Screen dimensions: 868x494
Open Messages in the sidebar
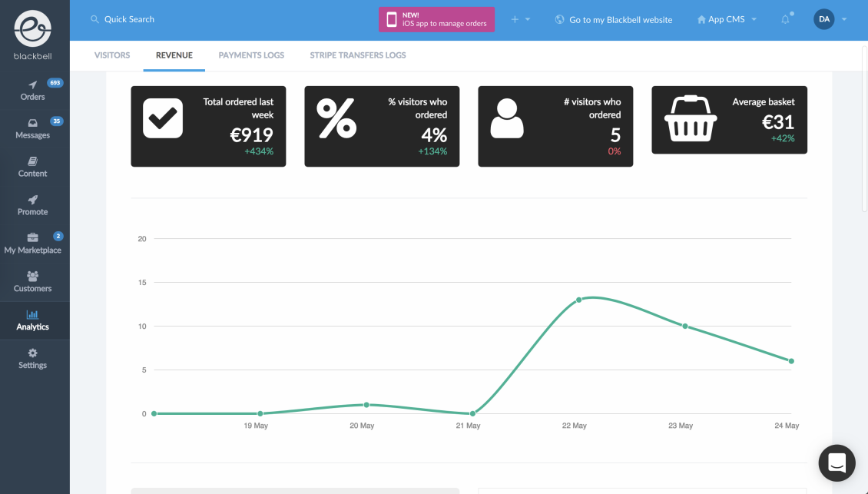coord(33,128)
